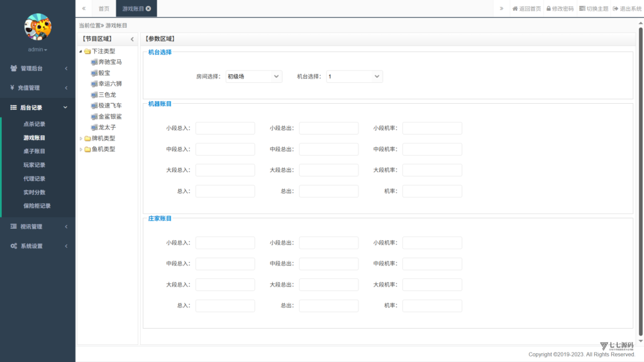Click the 龙太子 item icon
Viewport: 644px width, 362px height.
(94, 127)
